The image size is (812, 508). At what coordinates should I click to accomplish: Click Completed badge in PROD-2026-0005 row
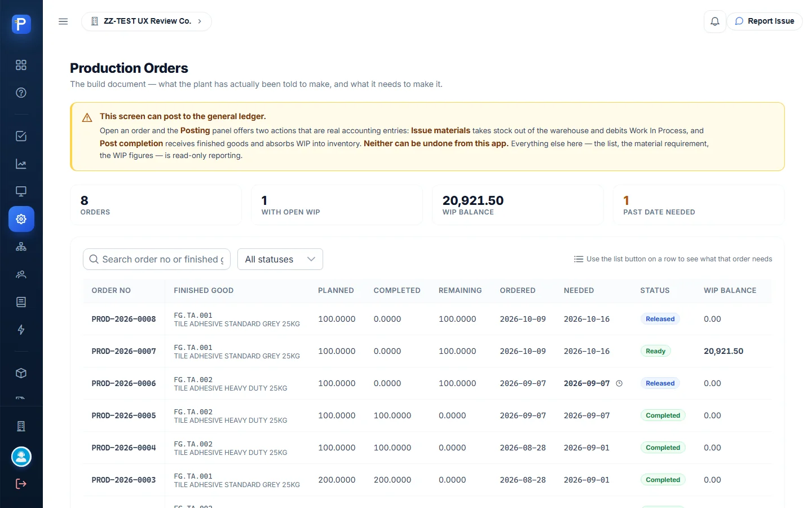point(663,415)
